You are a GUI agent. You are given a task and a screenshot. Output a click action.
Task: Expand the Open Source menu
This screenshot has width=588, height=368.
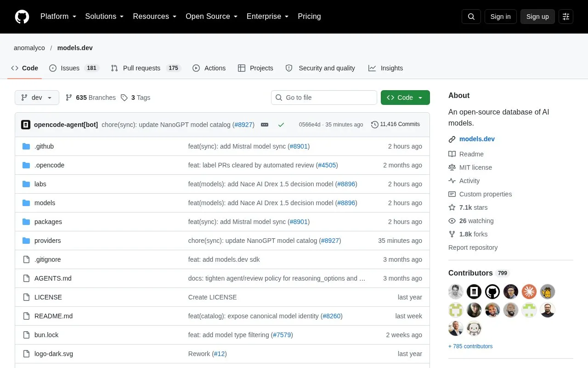pos(212,17)
